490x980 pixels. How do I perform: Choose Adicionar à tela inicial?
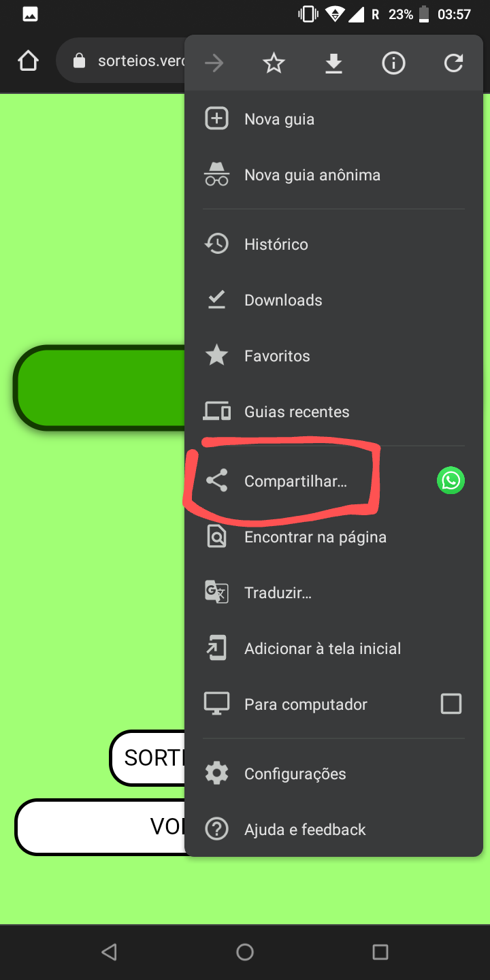coord(333,649)
